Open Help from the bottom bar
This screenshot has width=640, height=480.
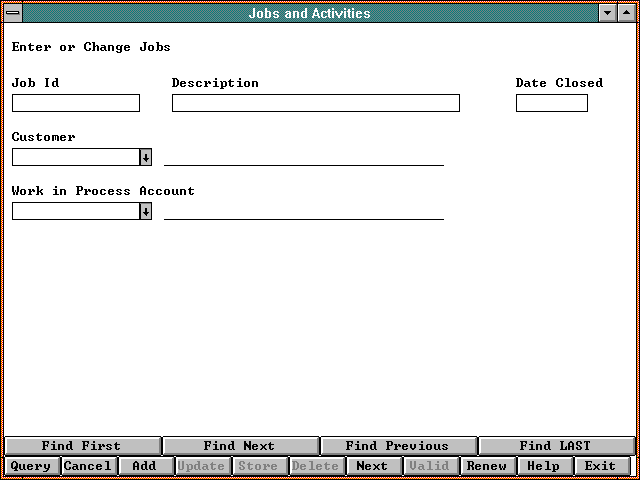544,466
